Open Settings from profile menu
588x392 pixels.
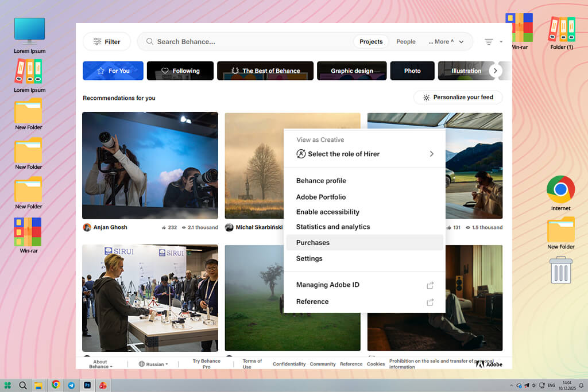tap(309, 259)
